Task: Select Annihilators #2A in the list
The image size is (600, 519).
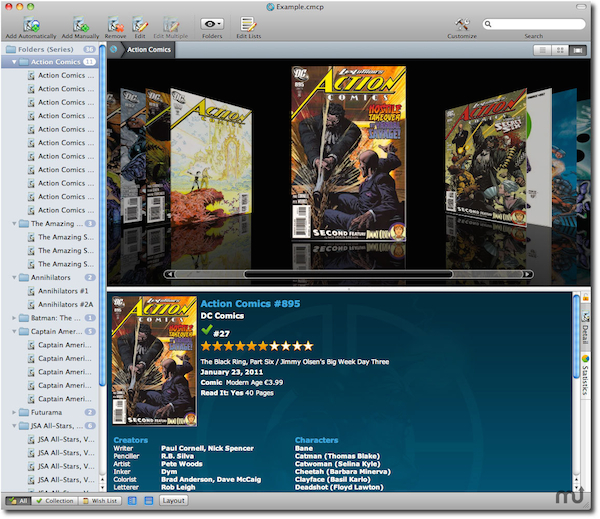Action: click(x=65, y=305)
